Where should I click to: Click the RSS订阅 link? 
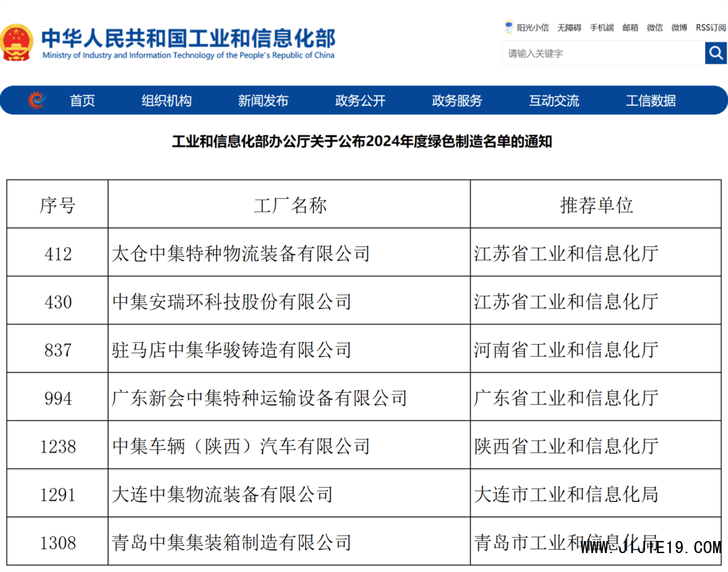pos(711,28)
